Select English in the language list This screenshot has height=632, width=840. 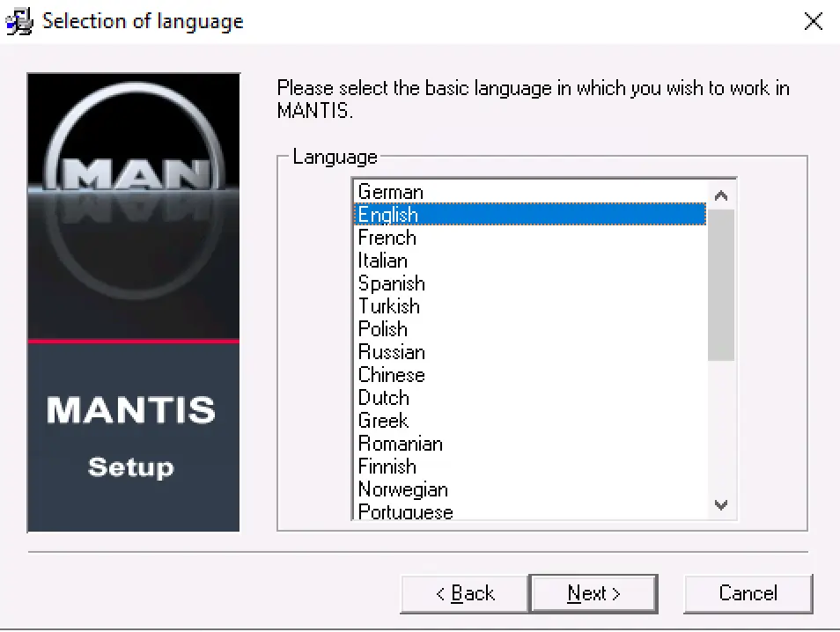(388, 215)
